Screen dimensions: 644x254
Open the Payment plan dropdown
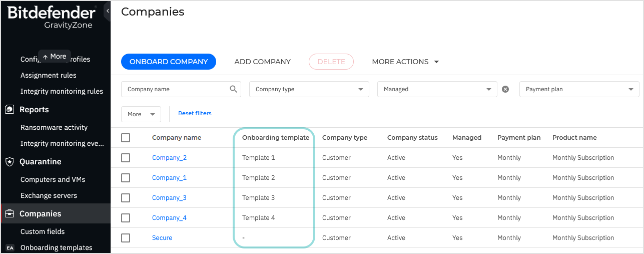coord(579,89)
